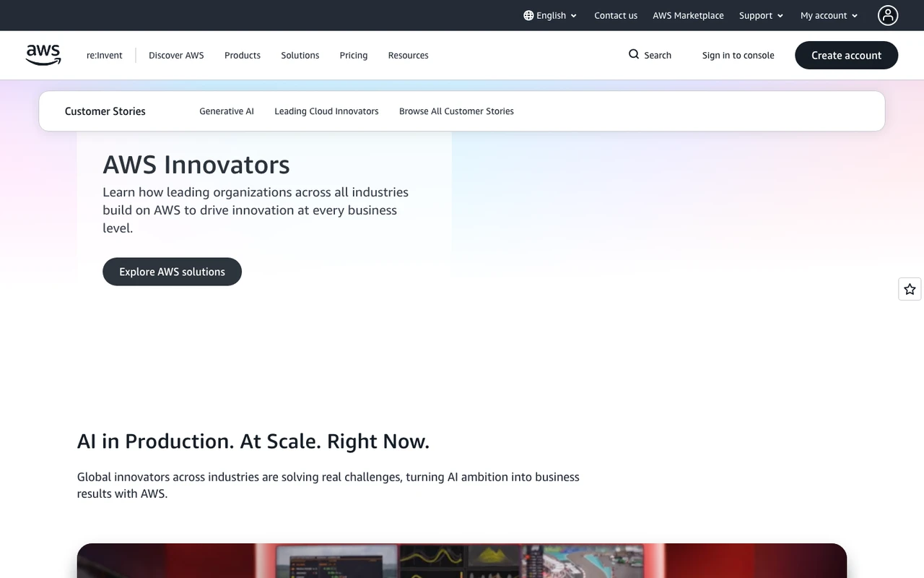This screenshot has width=924, height=578.
Task: Open Contact us link
Action: [x=616, y=15]
